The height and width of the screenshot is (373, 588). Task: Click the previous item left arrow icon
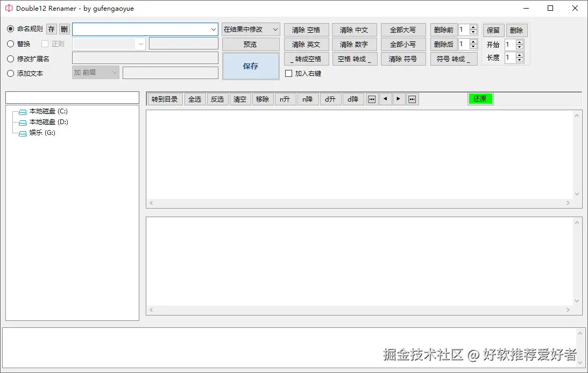(385, 99)
